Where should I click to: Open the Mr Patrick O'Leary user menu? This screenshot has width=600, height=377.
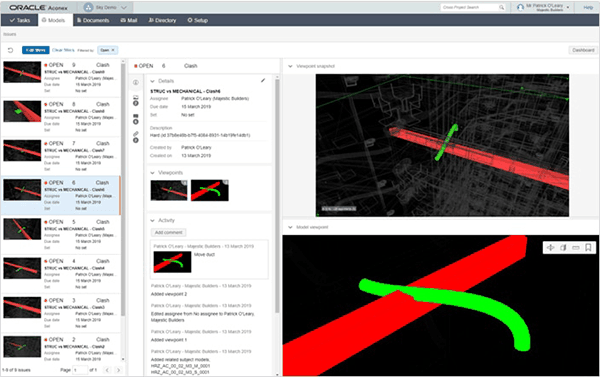pos(543,7)
